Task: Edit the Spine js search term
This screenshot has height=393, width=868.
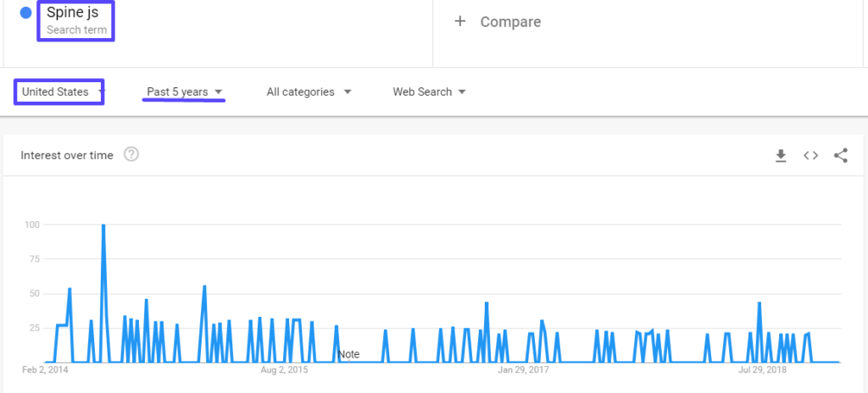Action: 73,13
